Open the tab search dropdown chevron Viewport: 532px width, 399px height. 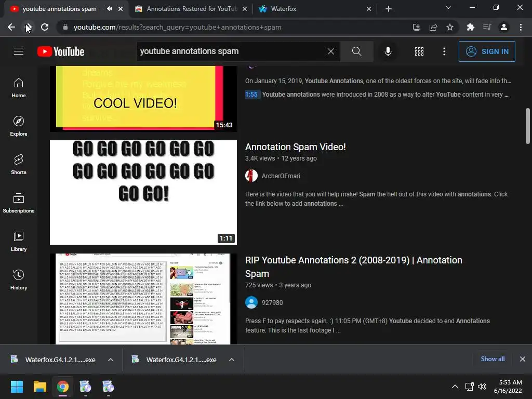click(x=448, y=7)
